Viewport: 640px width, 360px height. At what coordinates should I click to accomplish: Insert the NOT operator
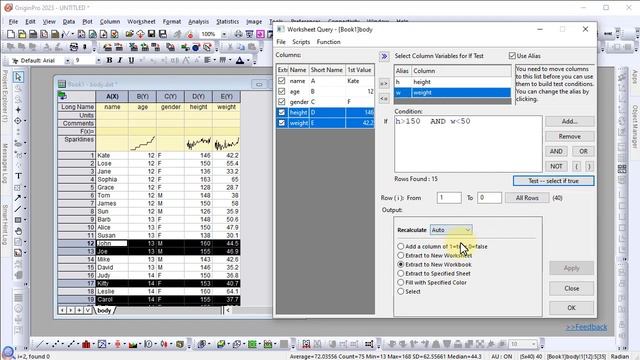[556, 166]
